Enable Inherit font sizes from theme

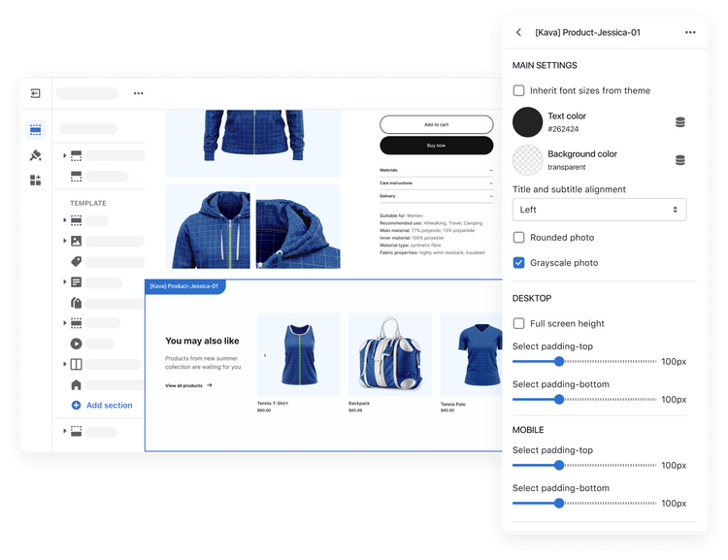point(519,90)
